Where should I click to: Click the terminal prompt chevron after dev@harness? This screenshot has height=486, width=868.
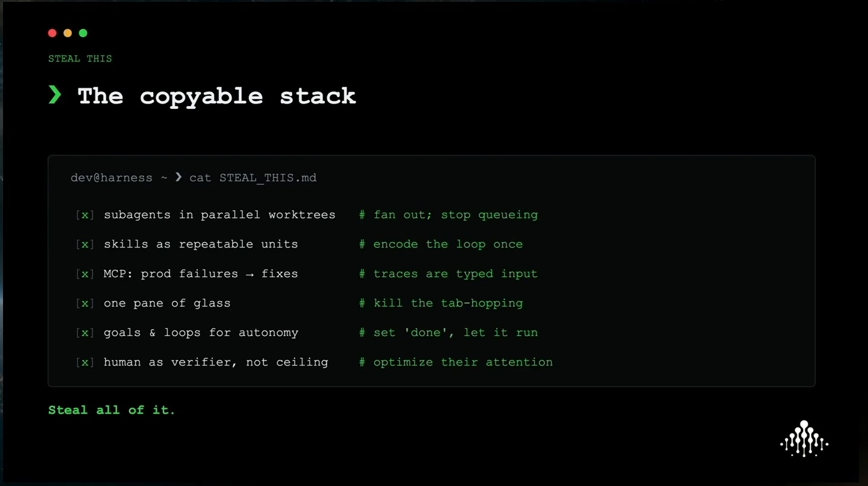(x=178, y=177)
